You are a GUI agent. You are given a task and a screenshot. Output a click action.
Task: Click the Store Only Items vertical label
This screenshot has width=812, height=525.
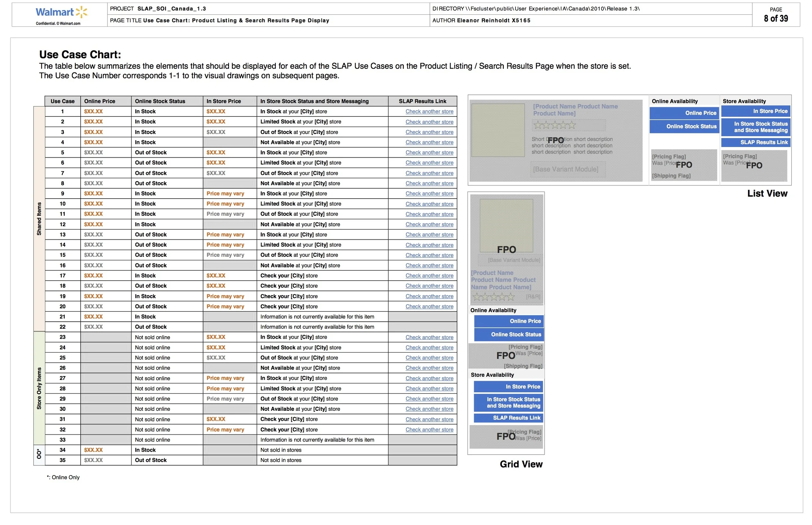[x=39, y=388]
